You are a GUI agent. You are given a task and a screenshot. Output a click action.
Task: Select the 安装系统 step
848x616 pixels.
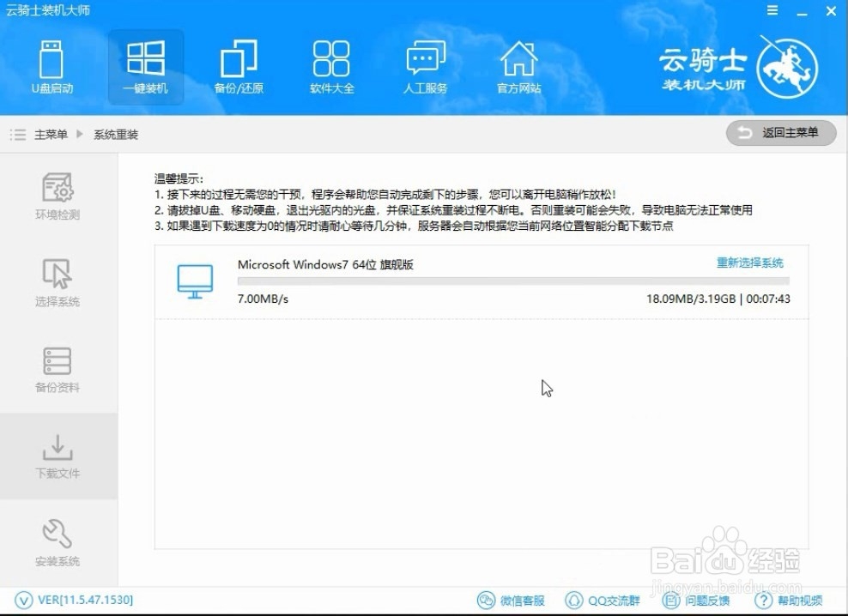[x=58, y=542]
